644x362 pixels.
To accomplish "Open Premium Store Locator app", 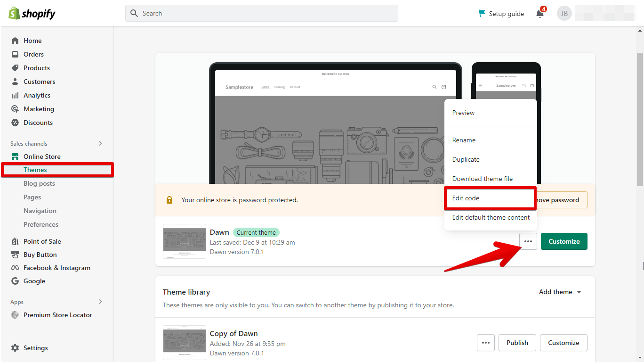I will click(57, 314).
